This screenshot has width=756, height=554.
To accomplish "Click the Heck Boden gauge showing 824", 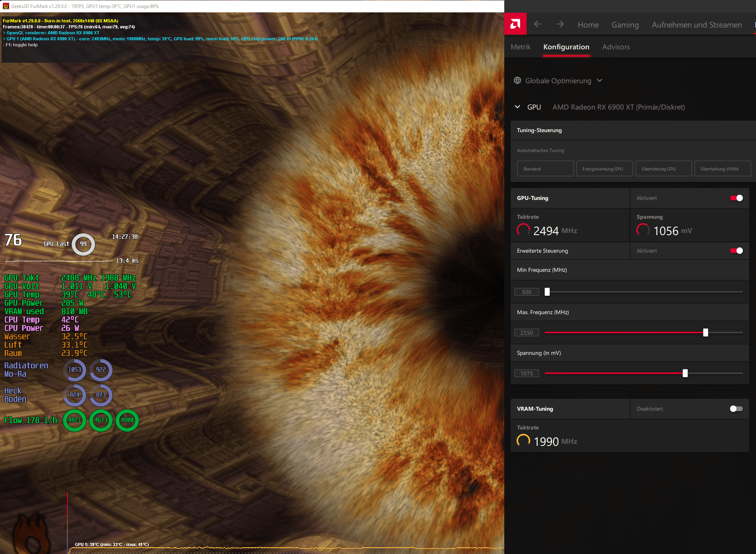I will coord(75,395).
